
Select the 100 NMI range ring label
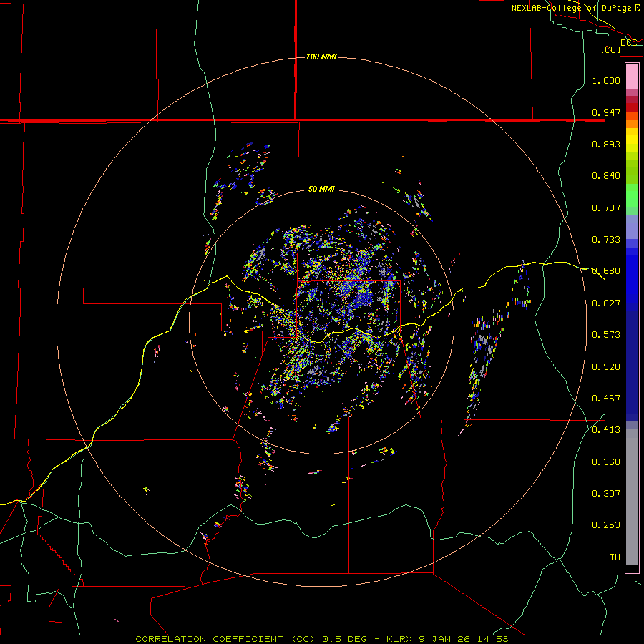321,57
